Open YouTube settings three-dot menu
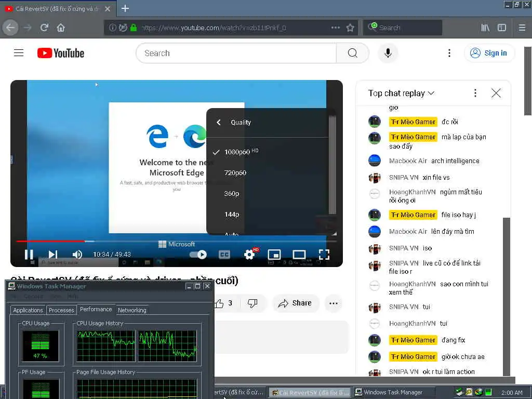The image size is (532, 399). [449, 53]
